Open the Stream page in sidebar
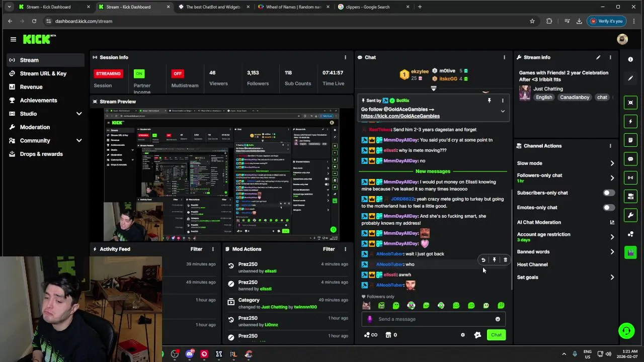This screenshot has height=362, width=644. [46, 60]
